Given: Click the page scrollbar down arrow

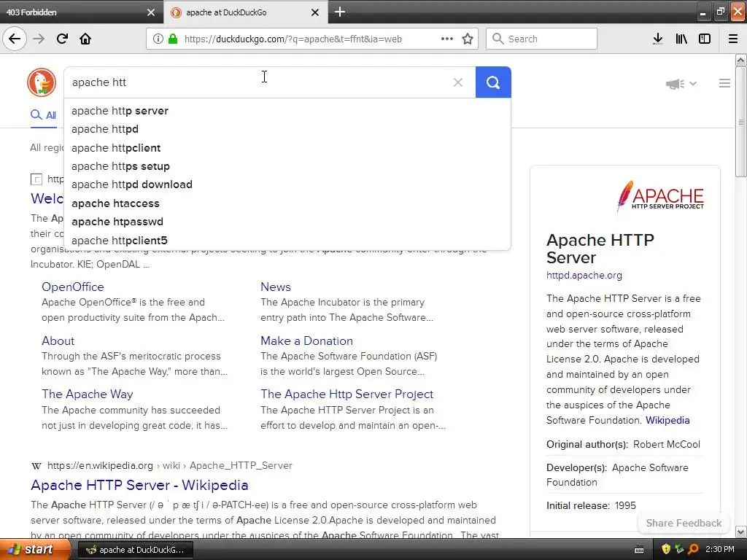Looking at the screenshot, I should pyautogui.click(x=741, y=532).
